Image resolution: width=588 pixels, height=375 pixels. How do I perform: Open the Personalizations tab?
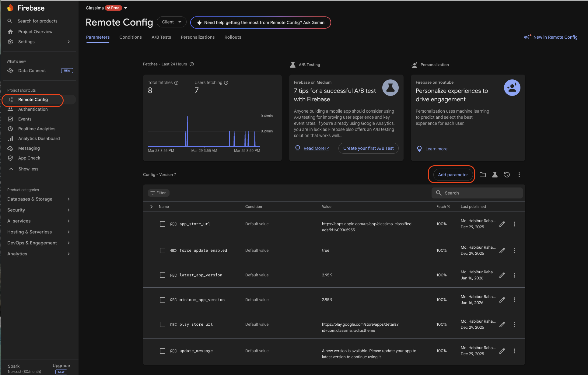(x=198, y=37)
